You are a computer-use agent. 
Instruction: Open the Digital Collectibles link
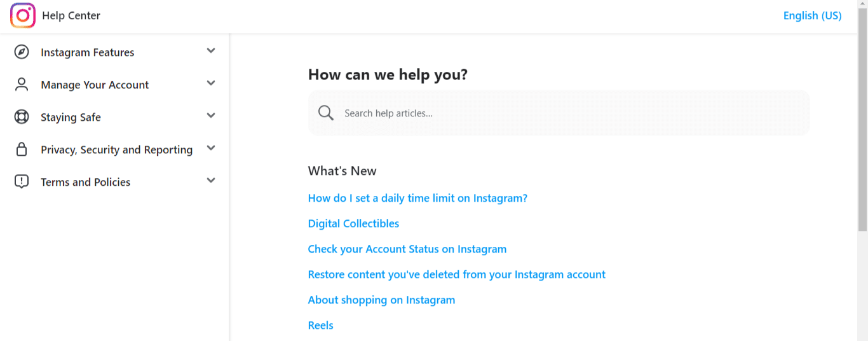pos(353,224)
